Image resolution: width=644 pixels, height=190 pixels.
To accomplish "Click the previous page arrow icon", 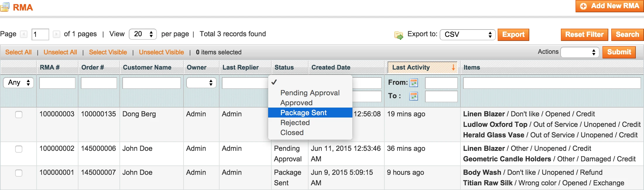I will click(24, 34).
